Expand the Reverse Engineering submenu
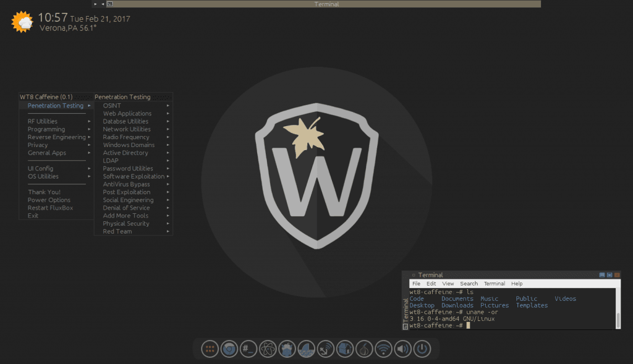Image resolution: width=633 pixels, height=364 pixels. (x=56, y=137)
